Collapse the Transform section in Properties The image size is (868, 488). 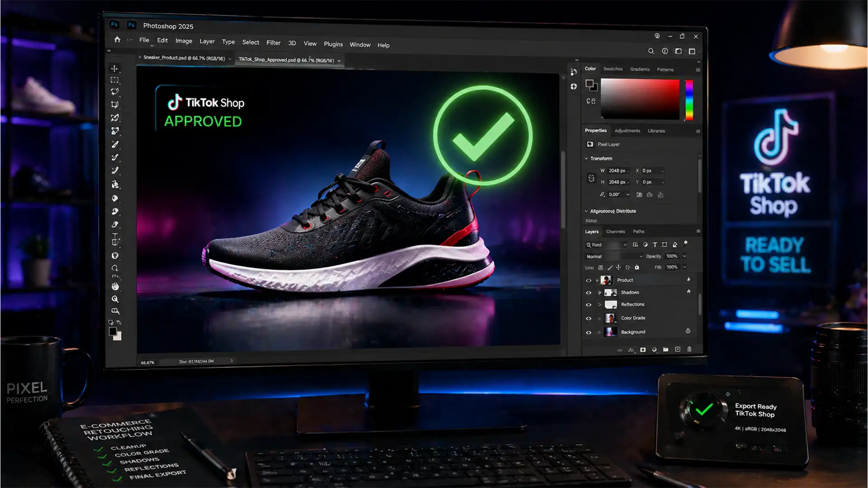point(586,158)
